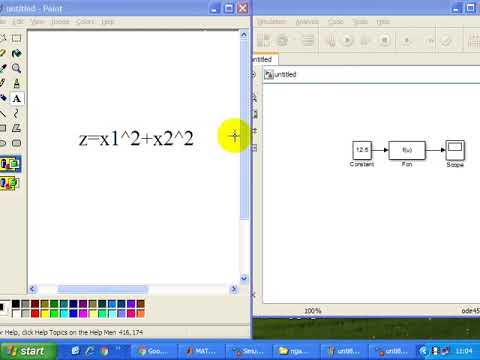The width and height of the screenshot is (480, 360).
Task: Click the Run simulation play button
Action: click(x=347, y=41)
